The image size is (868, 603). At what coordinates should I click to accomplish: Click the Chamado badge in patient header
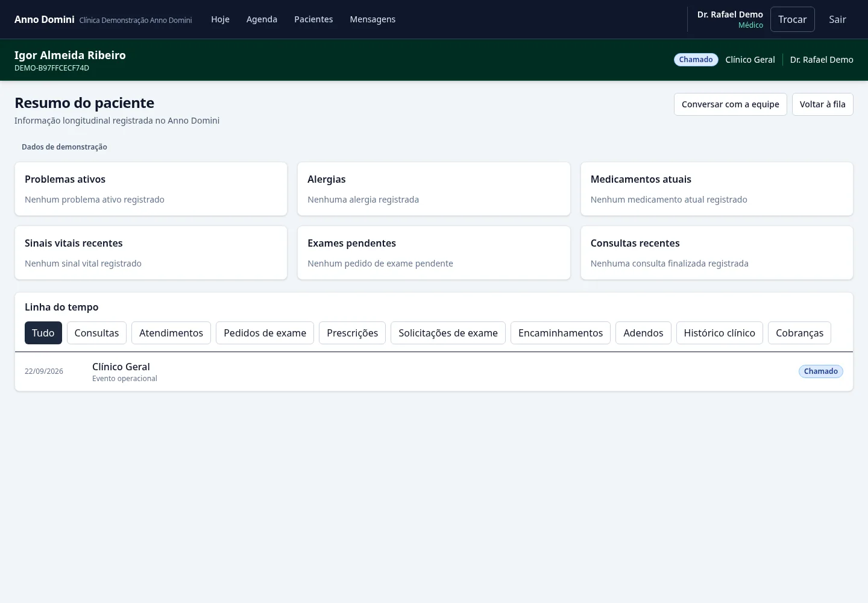pyautogui.click(x=696, y=60)
